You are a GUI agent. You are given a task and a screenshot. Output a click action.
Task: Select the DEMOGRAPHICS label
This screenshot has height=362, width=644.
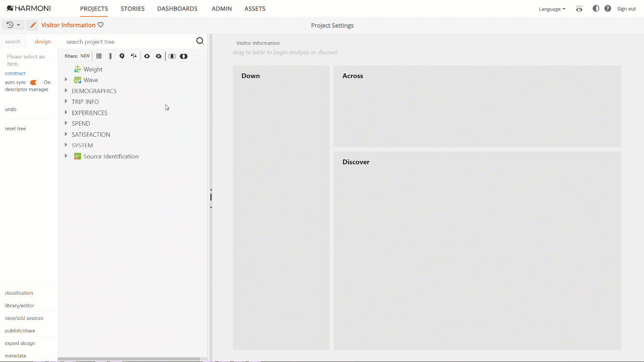[94, 91]
